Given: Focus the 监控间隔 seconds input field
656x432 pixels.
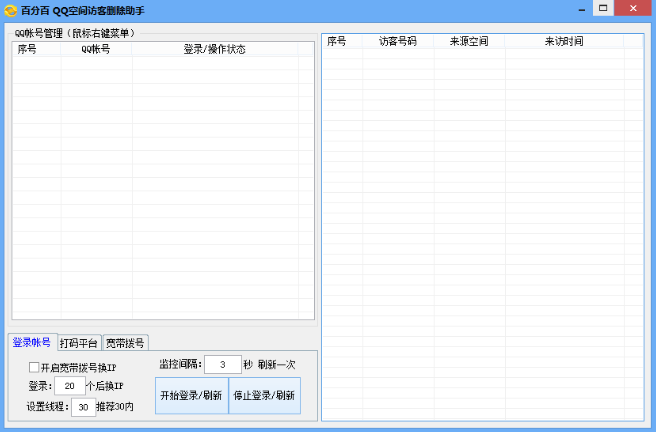Looking at the screenshot, I should 223,365.
